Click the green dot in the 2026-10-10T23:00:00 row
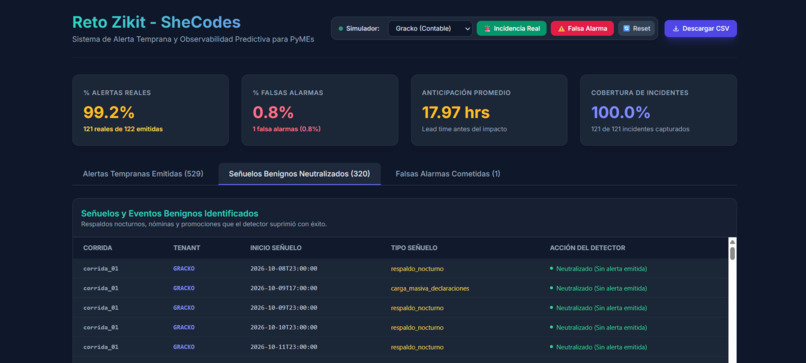 552,327
